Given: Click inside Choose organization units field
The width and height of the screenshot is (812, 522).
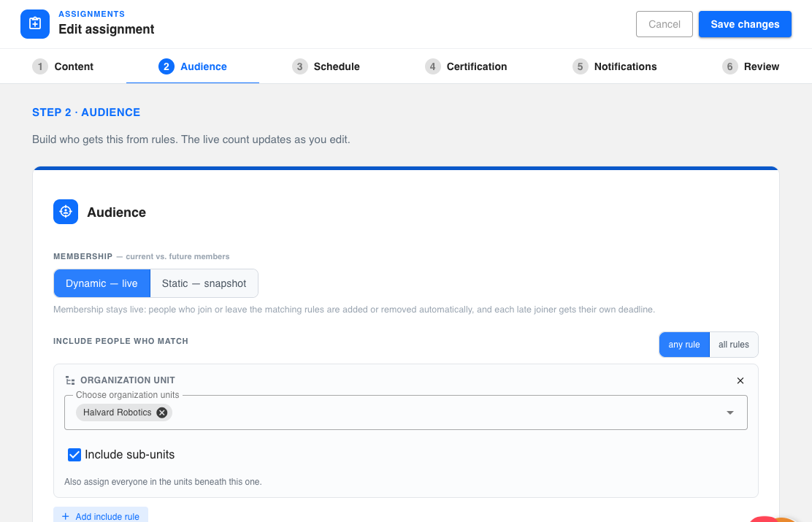Looking at the screenshot, I should point(405,412).
